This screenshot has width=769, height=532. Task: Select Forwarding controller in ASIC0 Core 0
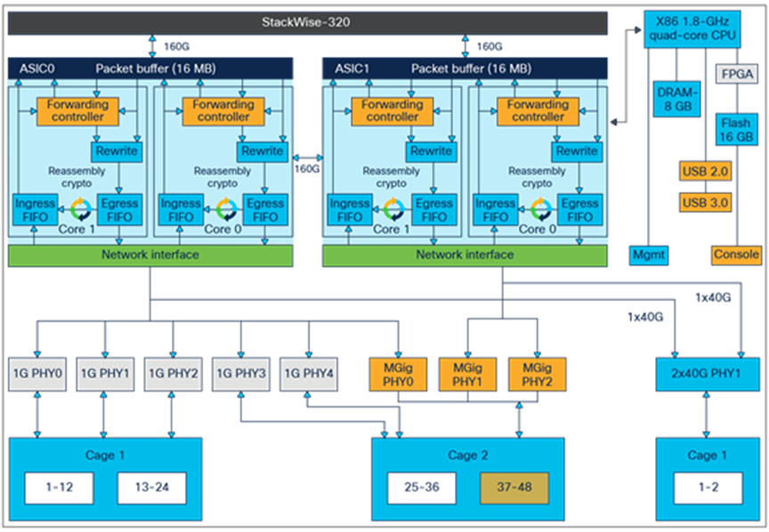click(223, 111)
